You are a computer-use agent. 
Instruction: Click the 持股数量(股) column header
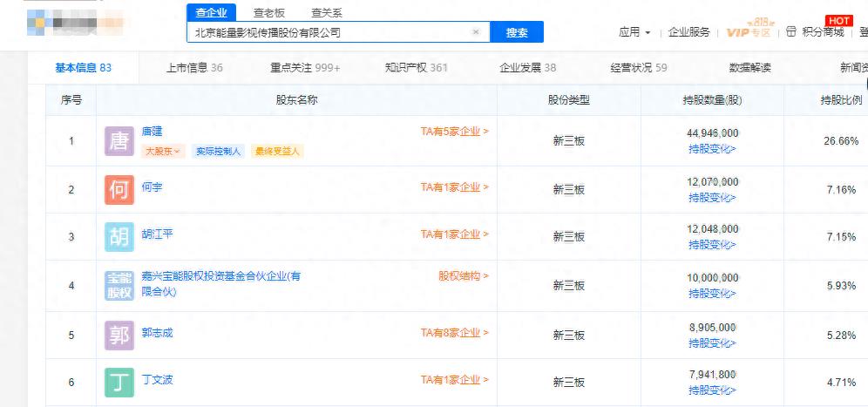click(713, 100)
